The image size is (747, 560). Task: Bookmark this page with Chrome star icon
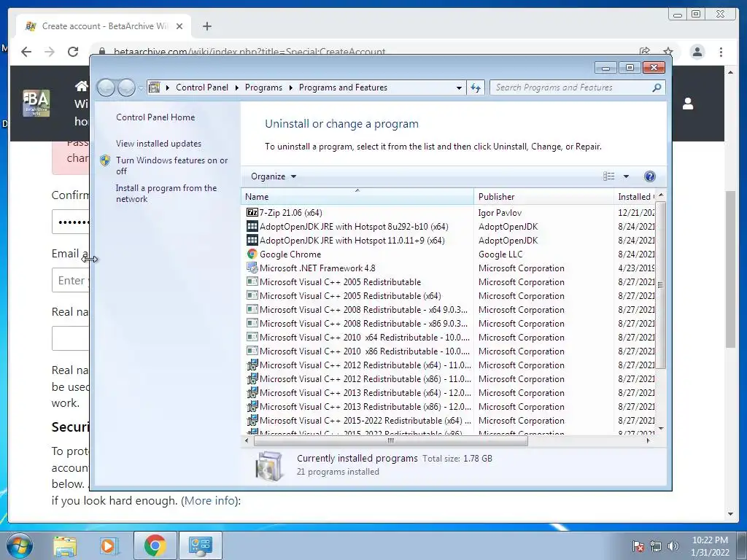[668, 52]
